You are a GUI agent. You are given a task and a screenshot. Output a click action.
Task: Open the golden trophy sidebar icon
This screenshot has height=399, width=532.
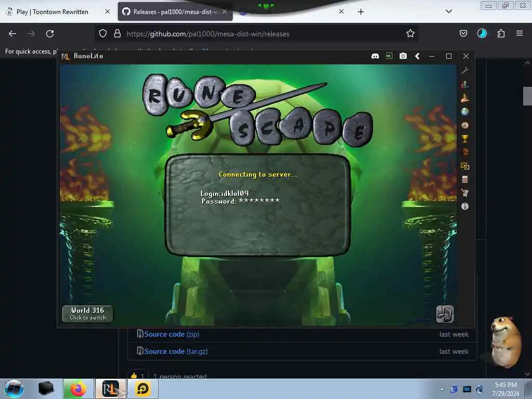(465, 138)
